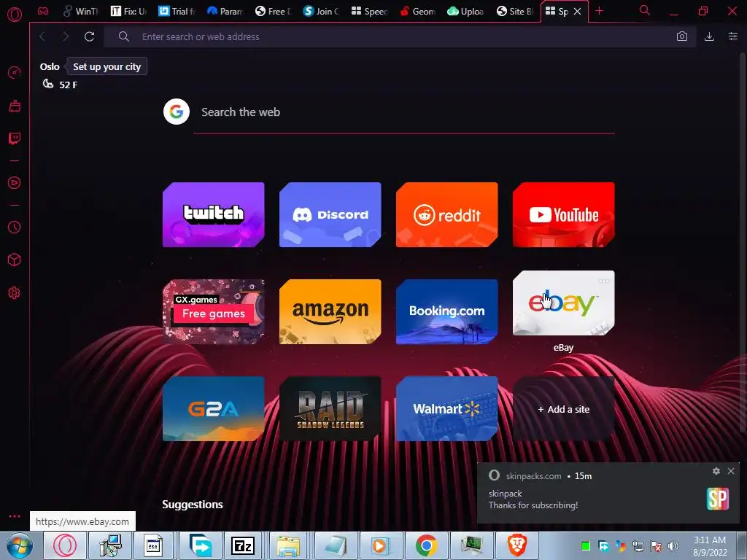
Task: Click the Search the web field
Action: point(404,112)
